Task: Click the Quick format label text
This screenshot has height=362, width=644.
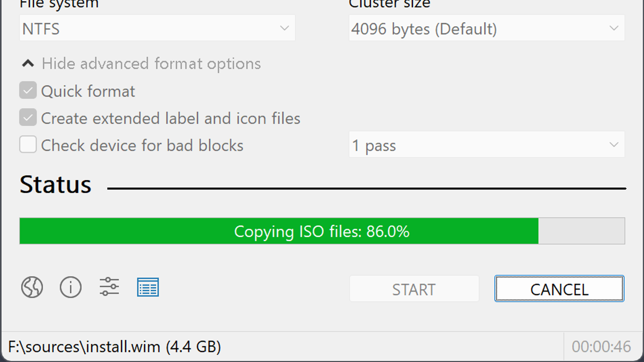Action: click(88, 92)
